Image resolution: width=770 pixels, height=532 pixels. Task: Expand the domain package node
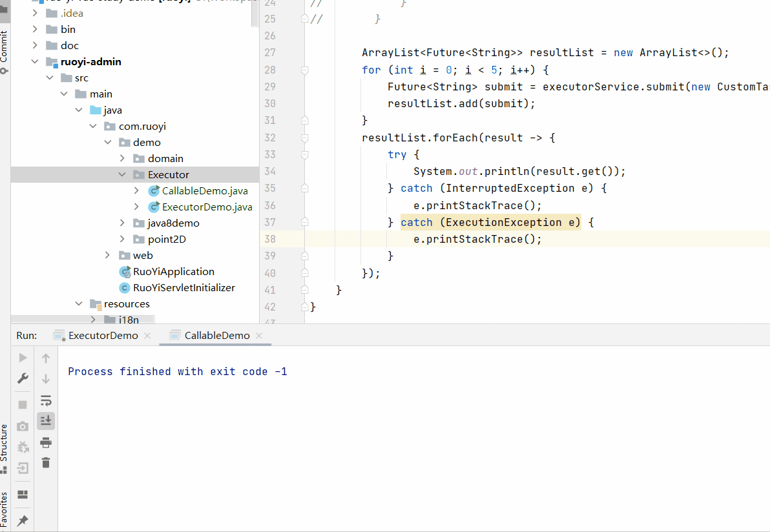123,158
